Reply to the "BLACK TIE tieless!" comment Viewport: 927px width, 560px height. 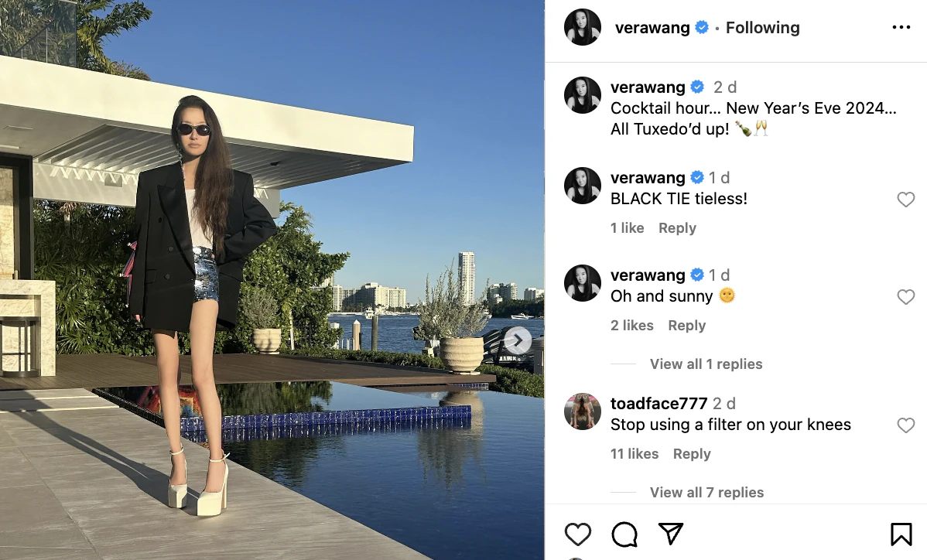[x=678, y=228]
